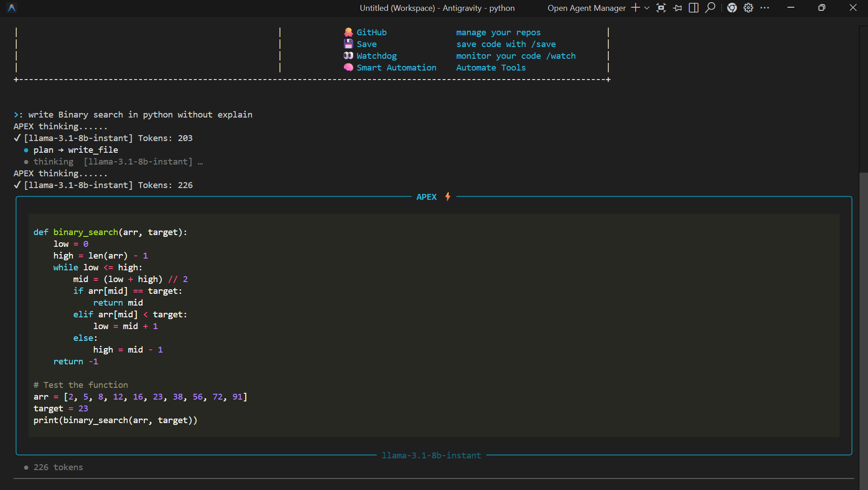Click the 'return -1' code line
The image size is (868, 490).
tap(76, 361)
